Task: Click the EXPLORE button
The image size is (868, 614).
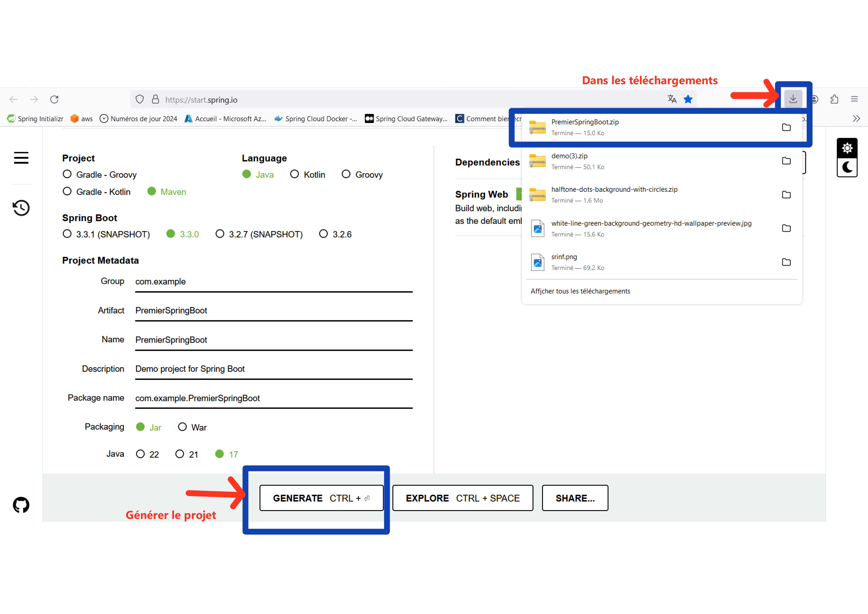Action: 463,498
